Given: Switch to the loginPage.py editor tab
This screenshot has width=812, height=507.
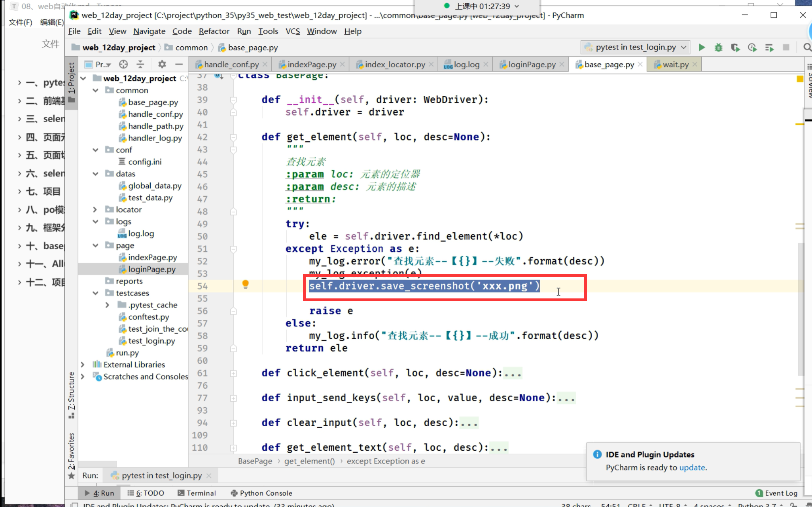Looking at the screenshot, I should (532, 65).
